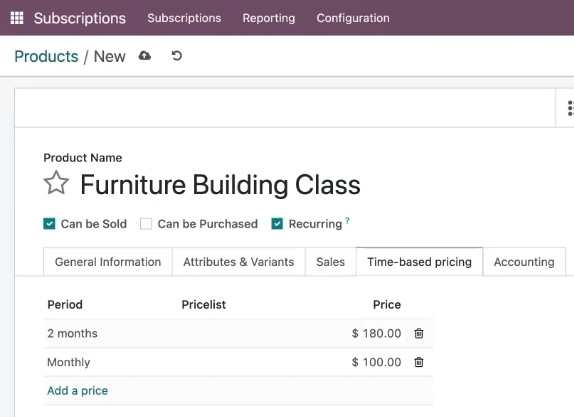Switch to the General Information tab

click(108, 262)
